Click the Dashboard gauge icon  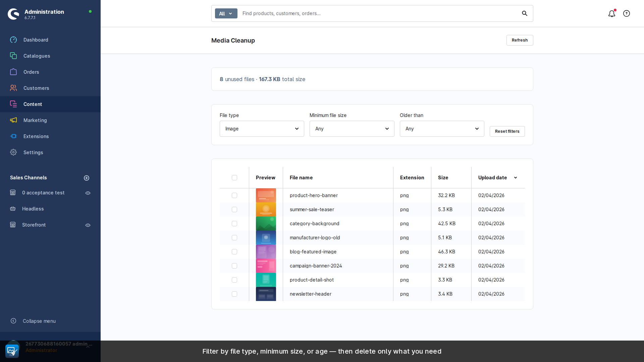coord(13,40)
